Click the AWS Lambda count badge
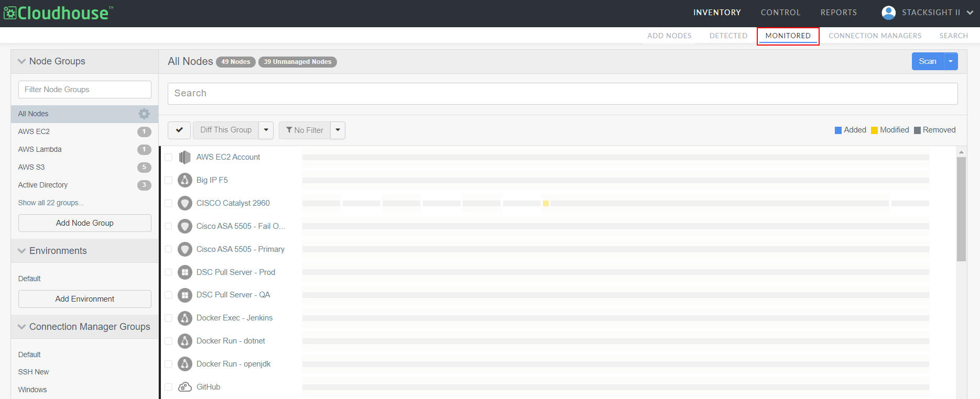Screen dimensions: 980x399 click(x=144, y=149)
